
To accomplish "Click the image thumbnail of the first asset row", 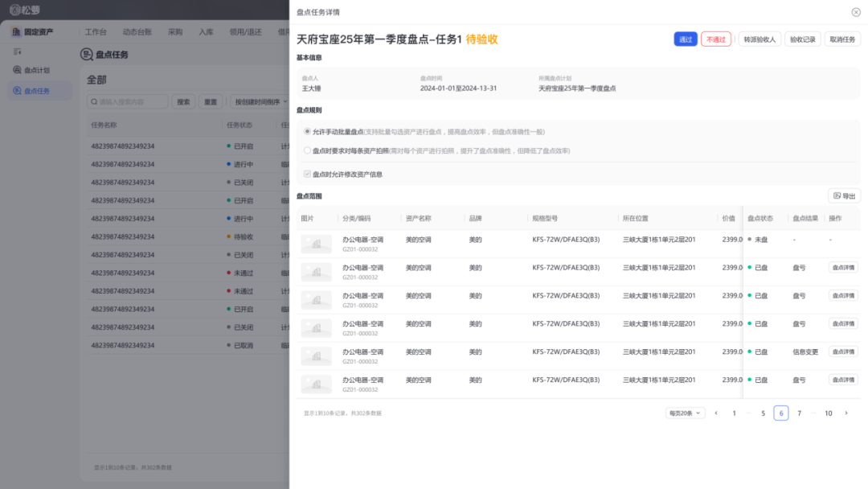I will pos(316,244).
